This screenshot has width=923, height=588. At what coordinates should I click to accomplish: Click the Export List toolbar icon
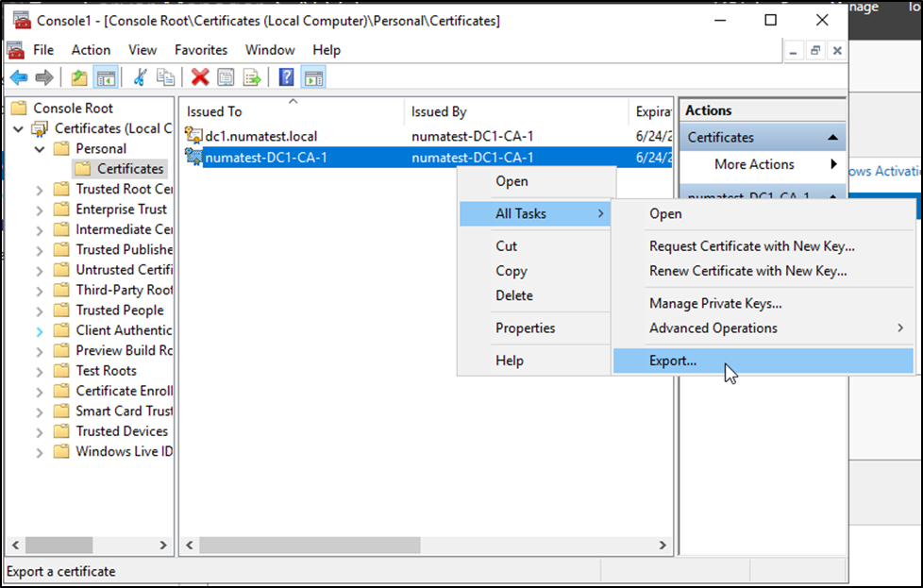pyautogui.click(x=251, y=77)
